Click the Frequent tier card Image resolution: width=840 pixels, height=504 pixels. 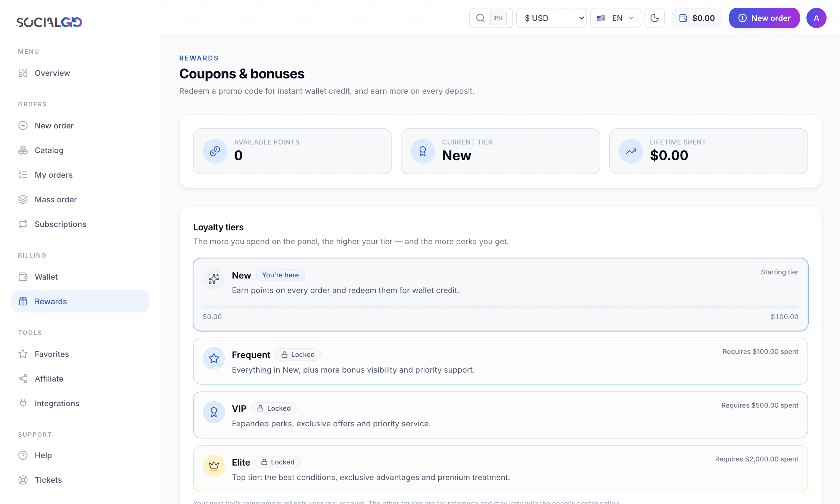pyautogui.click(x=501, y=361)
